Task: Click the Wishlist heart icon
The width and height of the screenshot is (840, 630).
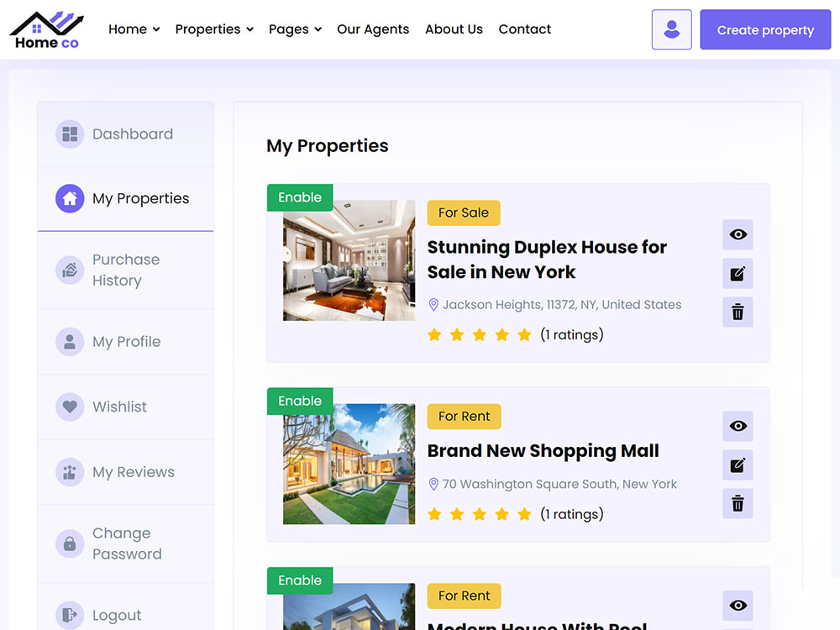Action: coord(70,407)
